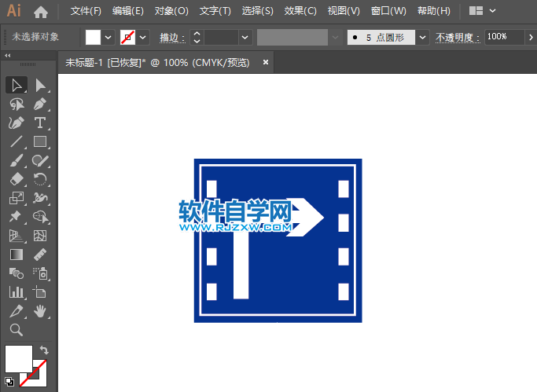This screenshot has width=537, height=392.
Task: Select the Pen tool
Action: [x=40, y=104]
